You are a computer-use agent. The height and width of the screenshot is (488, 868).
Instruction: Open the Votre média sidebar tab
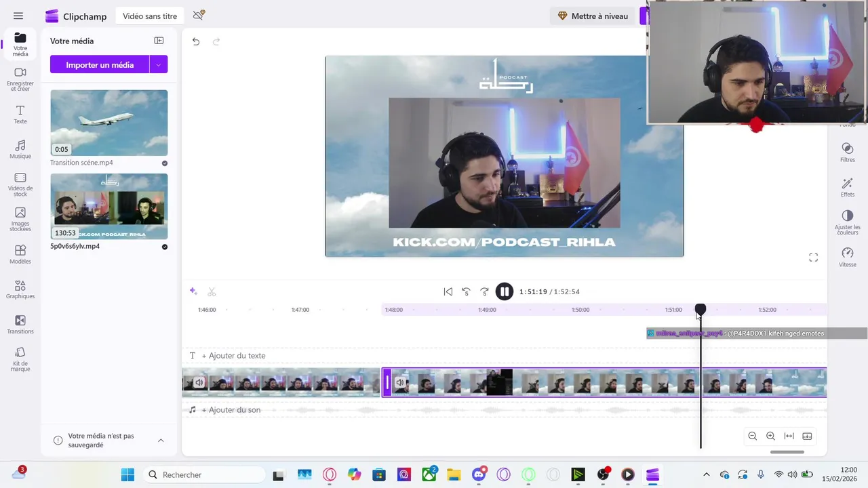20,44
